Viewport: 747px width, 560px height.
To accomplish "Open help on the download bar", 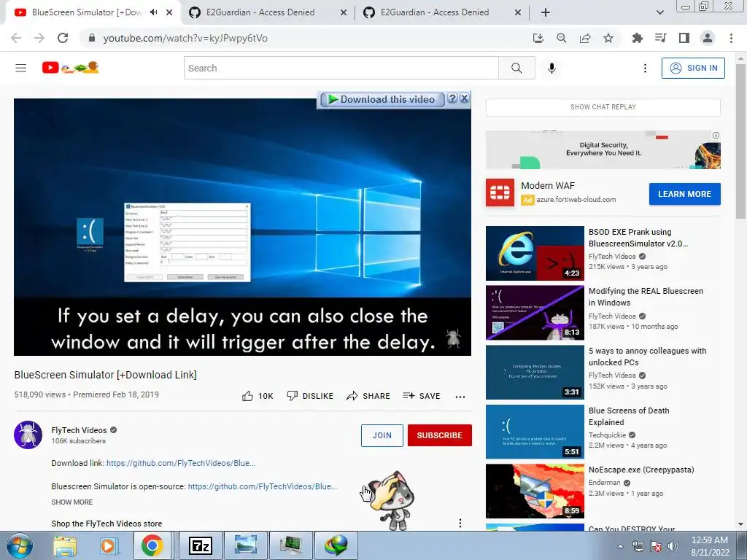I will [x=452, y=98].
